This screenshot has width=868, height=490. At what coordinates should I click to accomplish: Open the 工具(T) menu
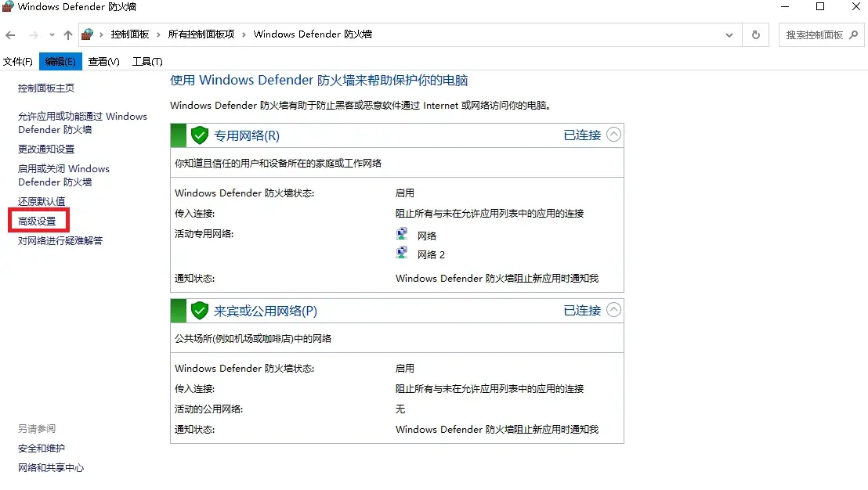point(147,62)
